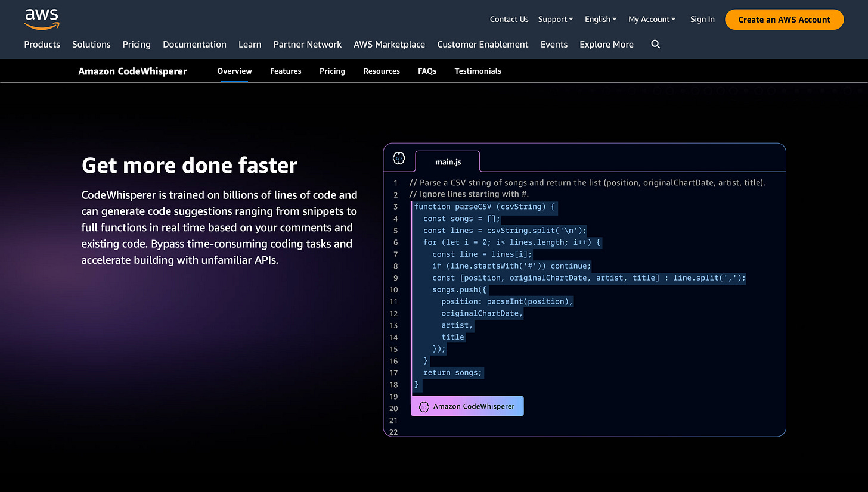
Task: Switch to the CodeWhisperer Pricing tab
Action: pyautogui.click(x=332, y=71)
